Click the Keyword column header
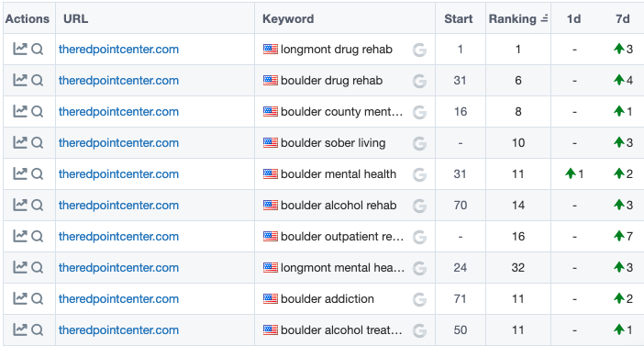The width and height of the screenshot is (644, 346). pyautogui.click(x=288, y=19)
